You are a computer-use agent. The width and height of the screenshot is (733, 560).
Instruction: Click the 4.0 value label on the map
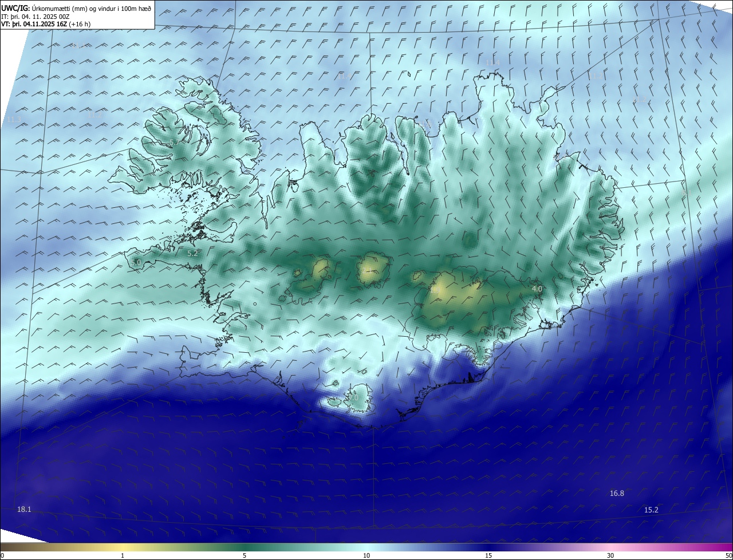click(537, 289)
